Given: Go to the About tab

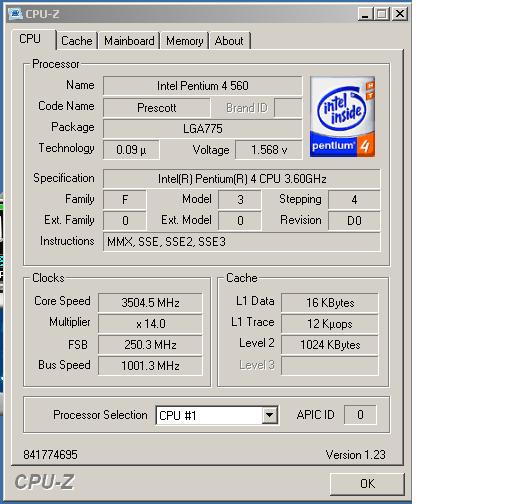Looking at the screenshot, I should tap(229, 41).
